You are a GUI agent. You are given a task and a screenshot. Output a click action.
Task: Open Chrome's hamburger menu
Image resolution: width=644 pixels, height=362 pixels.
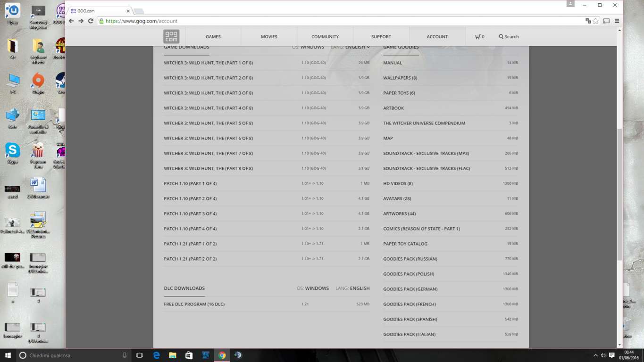(617, 21)
